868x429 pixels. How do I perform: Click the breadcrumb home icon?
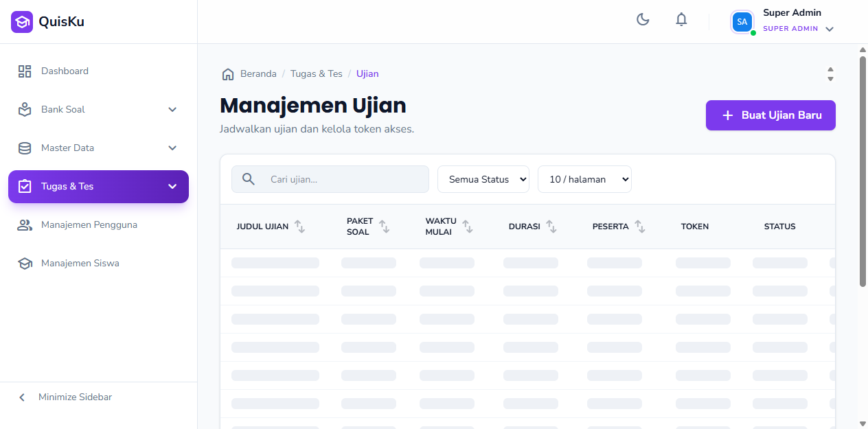pos(228,74)
